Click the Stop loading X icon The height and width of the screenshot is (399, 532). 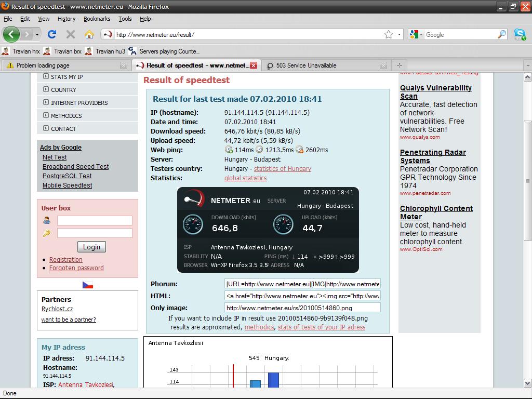(x=71, y=34)
